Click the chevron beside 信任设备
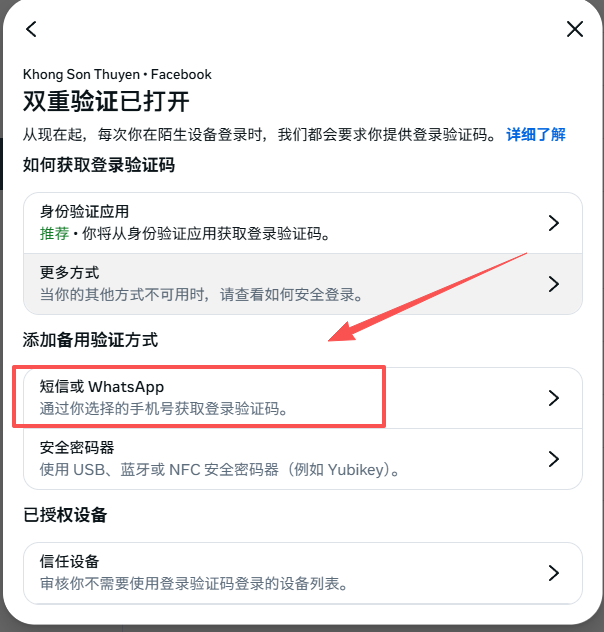The width and height of the screenshot is (604, 632). pos(554,573)
